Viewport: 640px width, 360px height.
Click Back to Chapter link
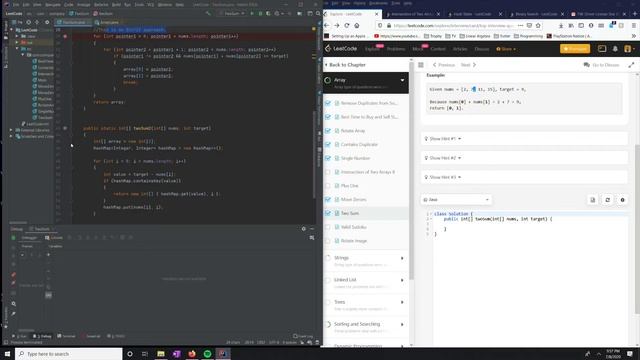click(345, 65)
